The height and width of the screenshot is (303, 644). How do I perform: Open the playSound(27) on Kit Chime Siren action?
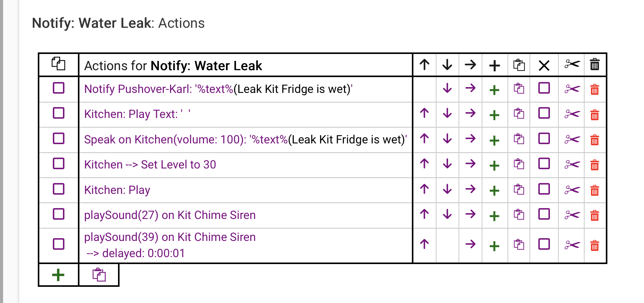(170, 215)
